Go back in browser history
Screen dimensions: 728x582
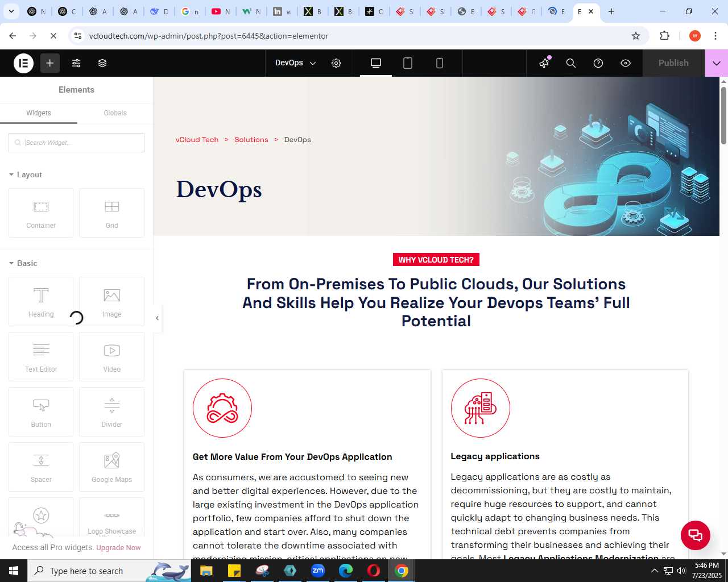[x=13, y=36]
